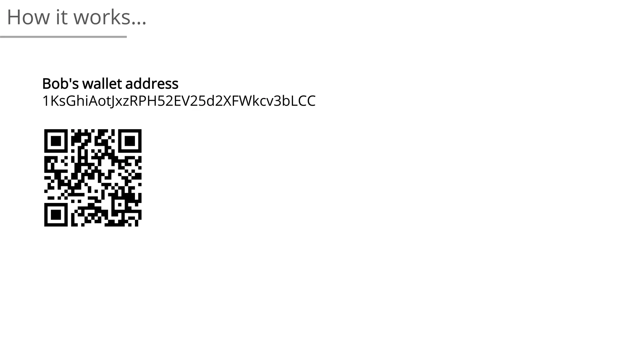Viewport: 644px width, 362px height.
Task: Click the word "address" in the heading
Action: pyautogui.click(x=152, y=84)
